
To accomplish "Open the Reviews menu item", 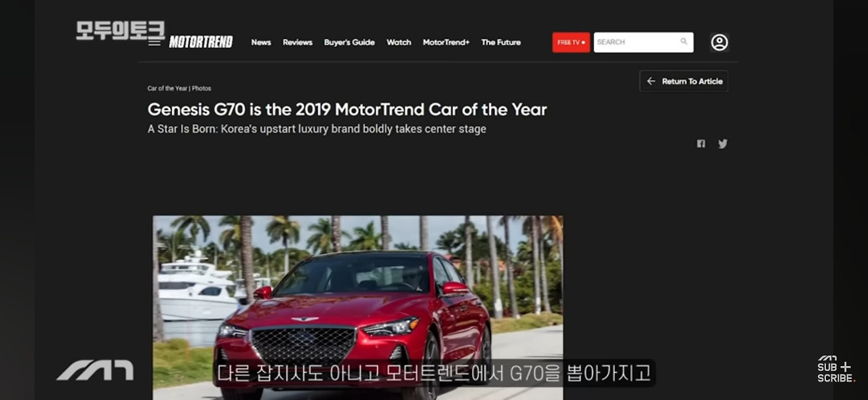I will tap(298, 42).
